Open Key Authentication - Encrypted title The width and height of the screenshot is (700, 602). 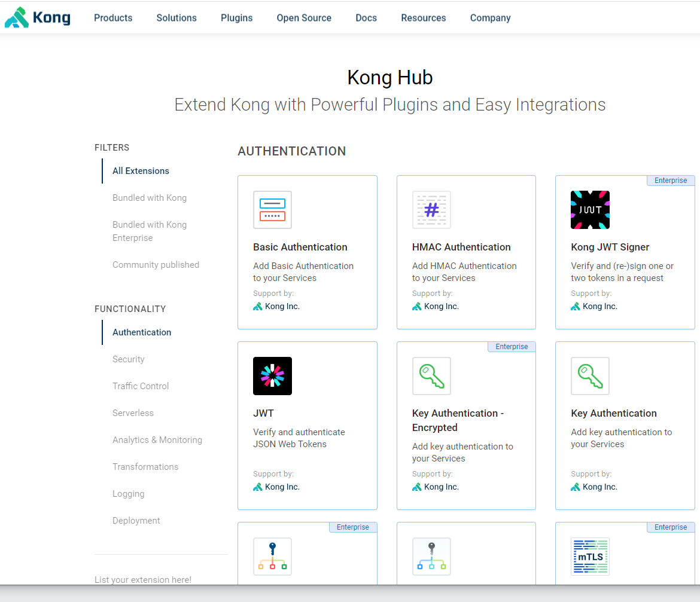pyautogui.click(x=458, y=420)
